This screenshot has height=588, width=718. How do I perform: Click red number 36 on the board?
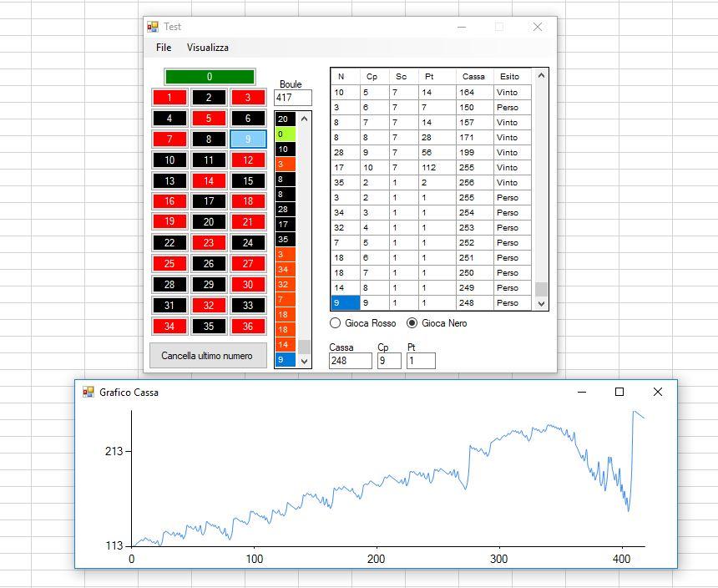click(248, 326)
